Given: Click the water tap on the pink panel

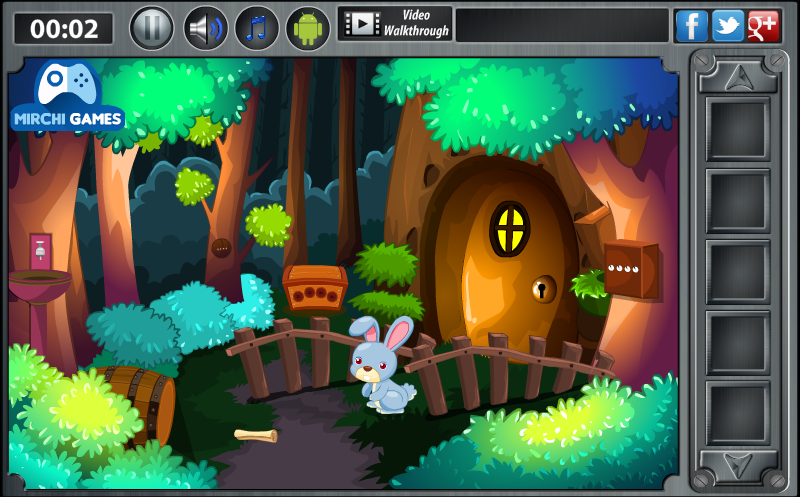Looking at the screenshot, I should (x=40, y=250).
